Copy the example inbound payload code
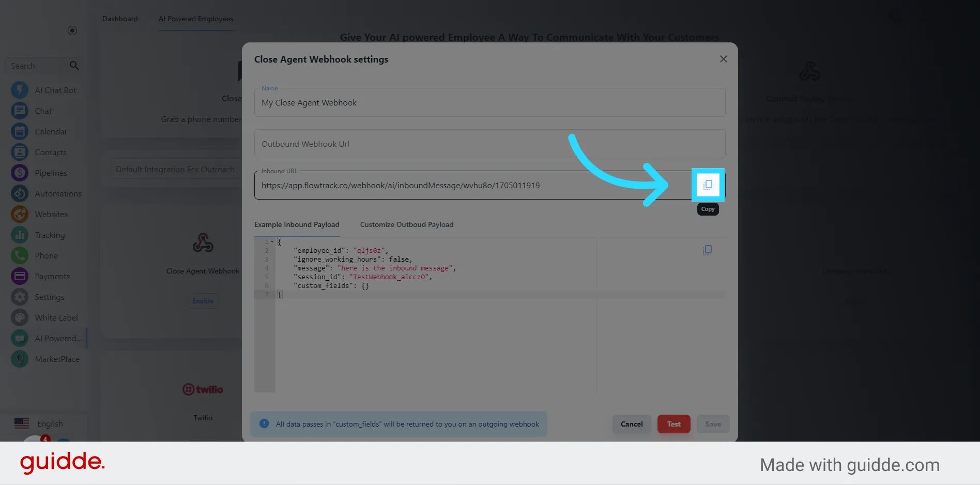Image resolution: width=980 pixels, height=485 pixels. 708,250
